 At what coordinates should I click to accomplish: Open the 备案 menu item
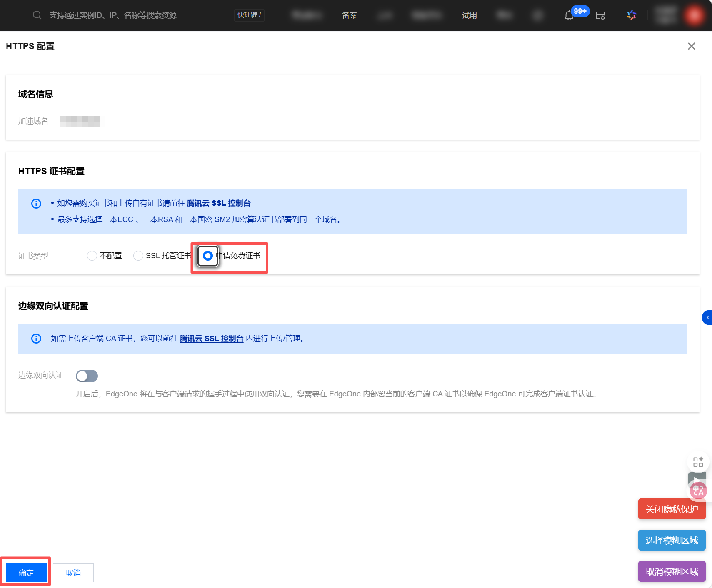(349, 15)
